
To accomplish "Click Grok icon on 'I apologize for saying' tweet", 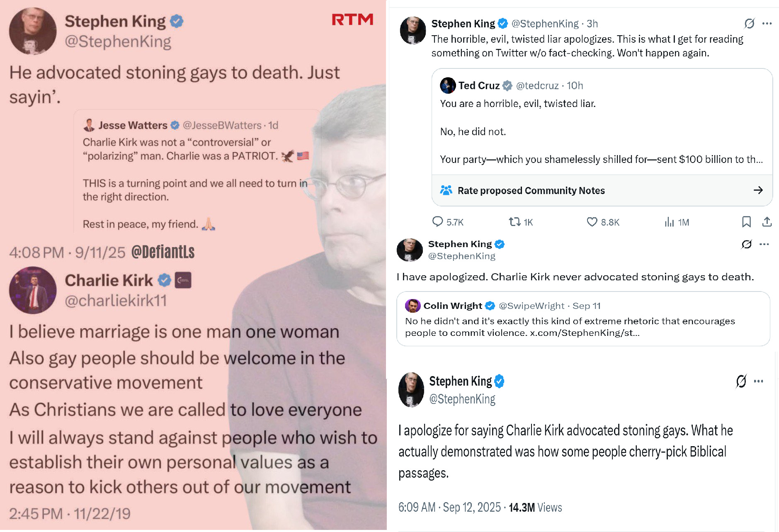I will [x=741, y=381].
